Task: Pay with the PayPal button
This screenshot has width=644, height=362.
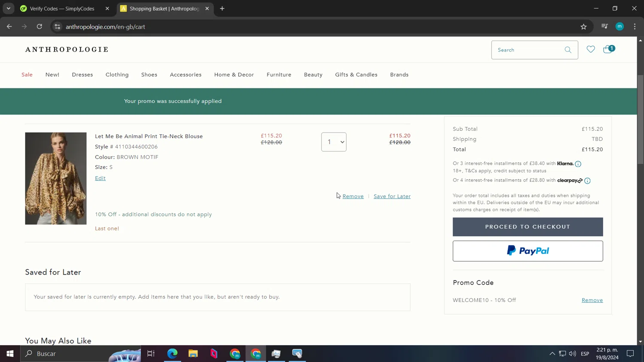Action: tap(528, 251)
